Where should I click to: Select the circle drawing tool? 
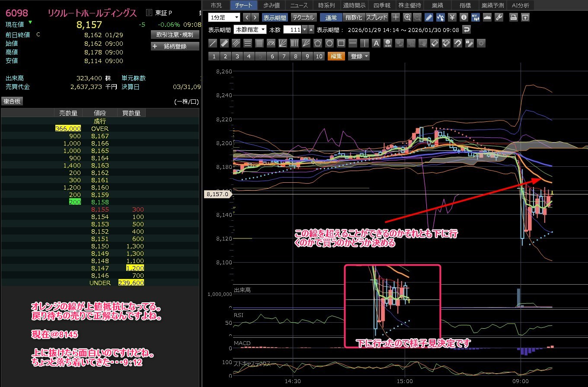coord(329,43)
